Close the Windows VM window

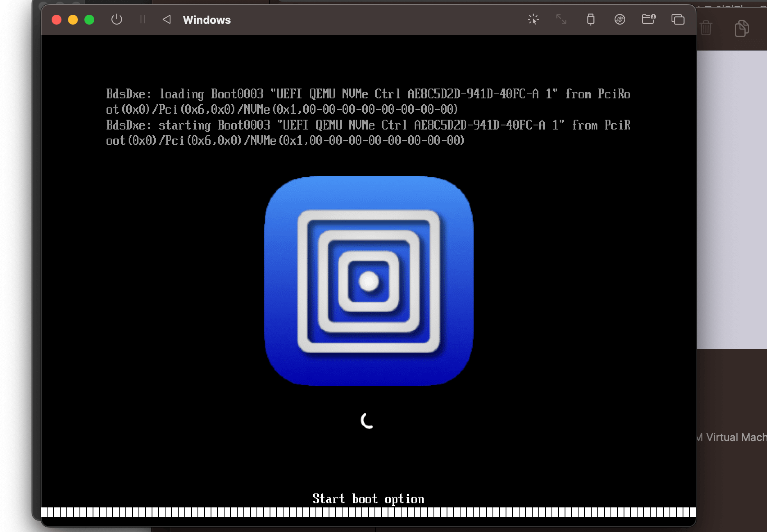click(x=57, y=20)
